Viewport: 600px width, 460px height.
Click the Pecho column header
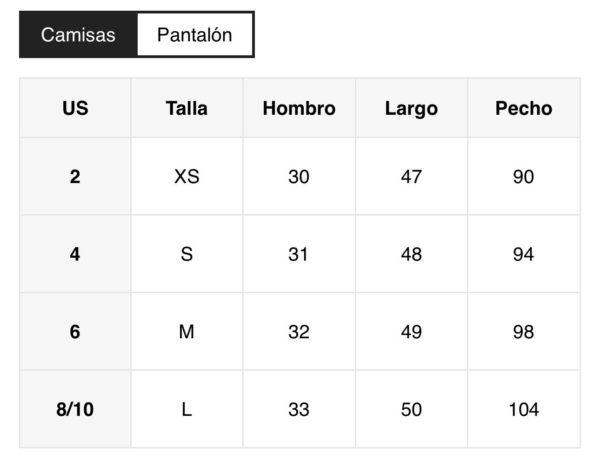coord(523,108)
